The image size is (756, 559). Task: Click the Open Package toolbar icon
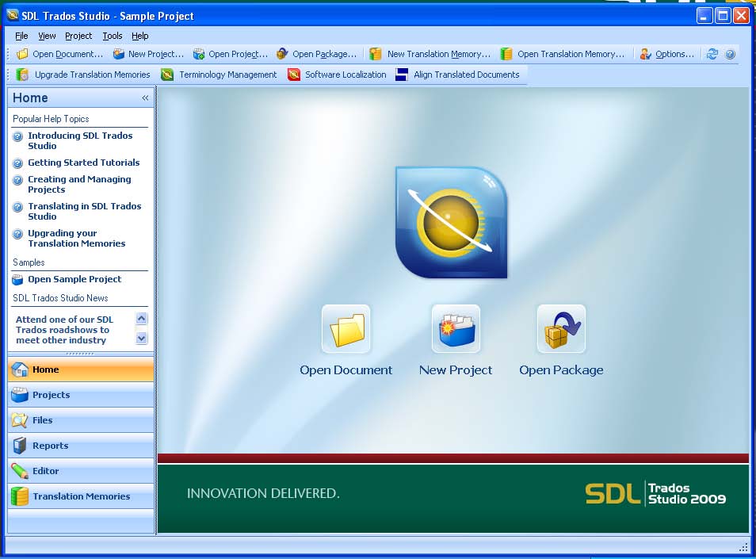click(282, 54)
